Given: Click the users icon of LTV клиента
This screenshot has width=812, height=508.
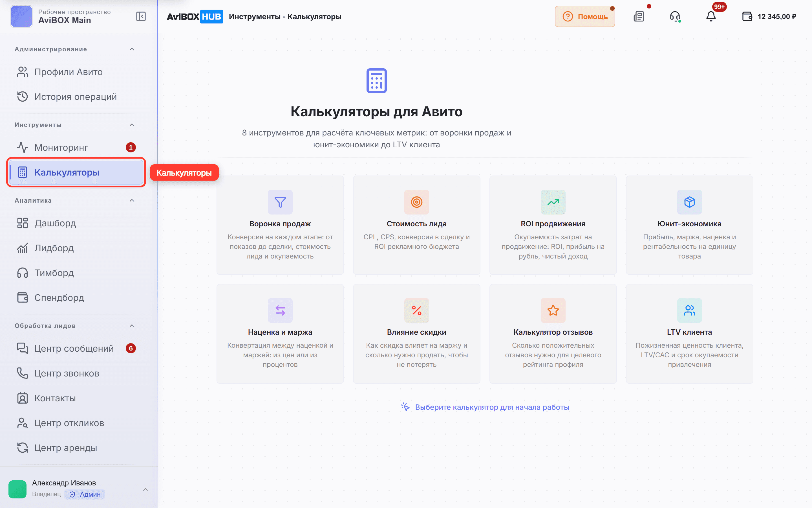Looking at the screenshot, I should [x=689, y=310].
